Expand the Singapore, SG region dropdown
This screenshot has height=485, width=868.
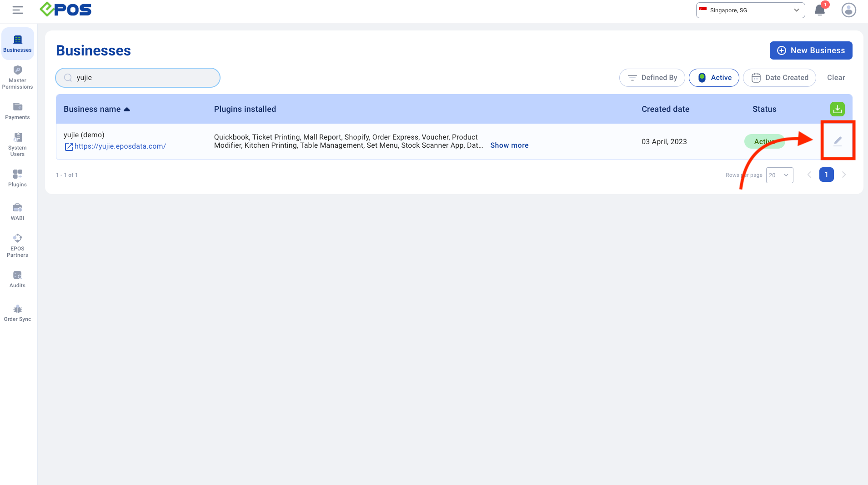click(750, 10)
